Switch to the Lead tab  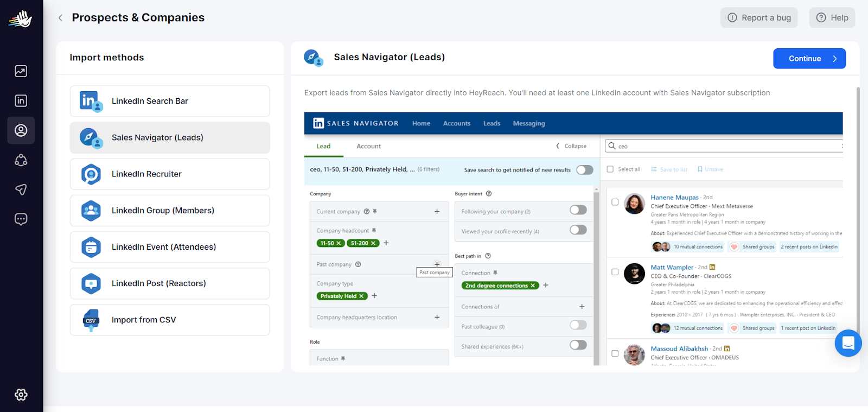323,147
